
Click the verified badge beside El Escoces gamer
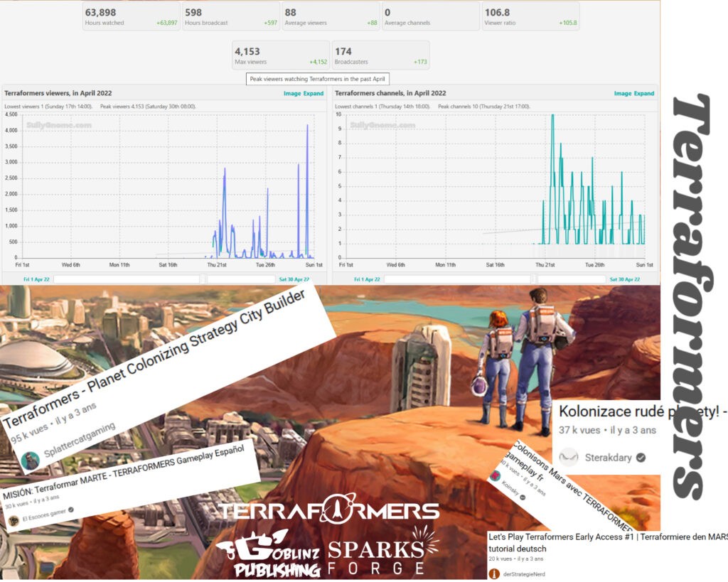71,509
